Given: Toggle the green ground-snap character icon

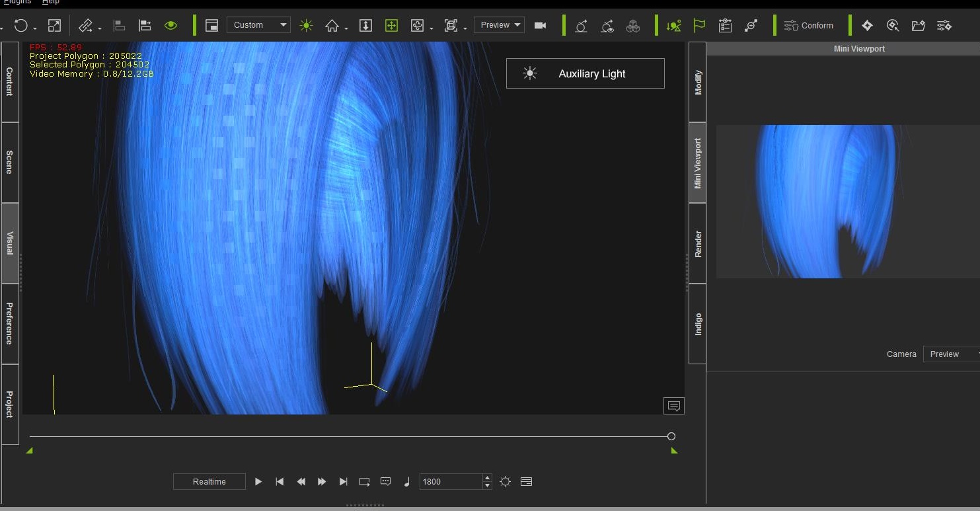Looking at the screenshot, I should click(x=673, y=25).
